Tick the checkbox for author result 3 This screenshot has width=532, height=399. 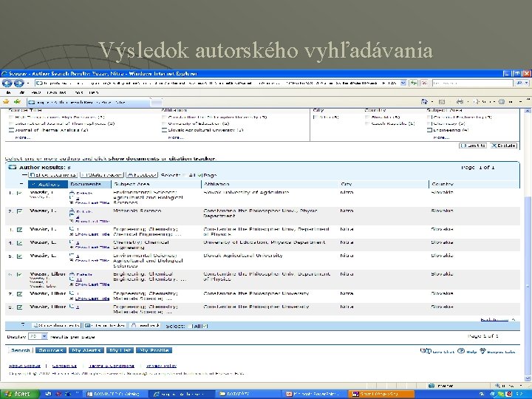click(19, 230)
